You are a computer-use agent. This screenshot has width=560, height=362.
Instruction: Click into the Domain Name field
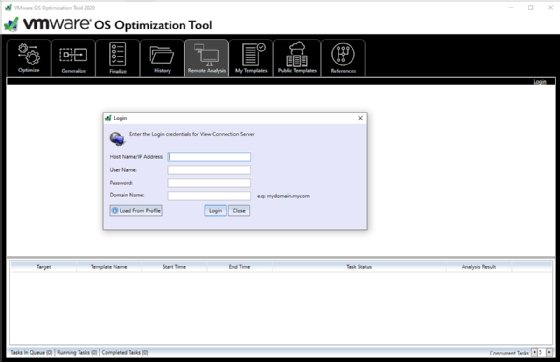click(209, 196)
